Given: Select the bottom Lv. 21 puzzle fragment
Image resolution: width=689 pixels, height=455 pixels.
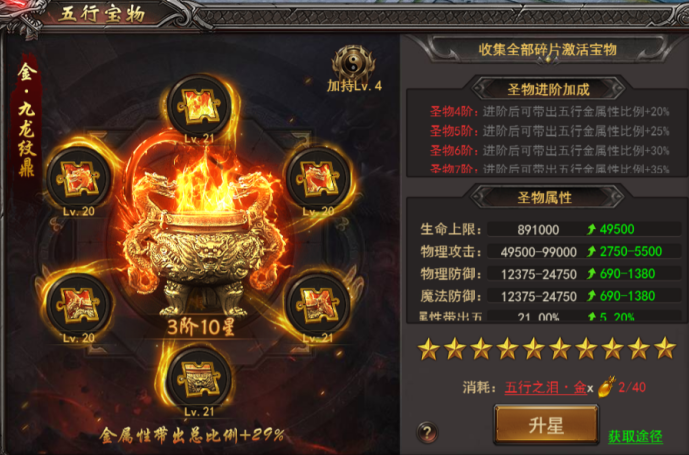Looking at the screenshot, I should 199,378.
